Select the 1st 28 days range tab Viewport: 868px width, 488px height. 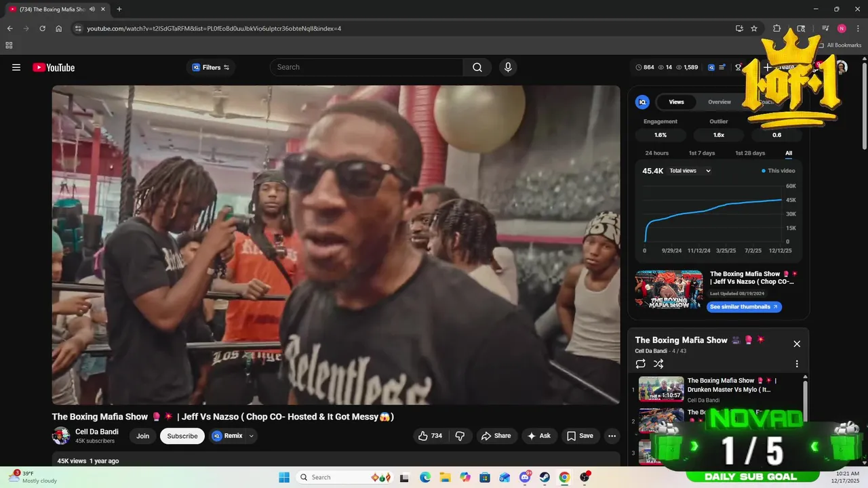pyautogui.click(x=750, y=153)
